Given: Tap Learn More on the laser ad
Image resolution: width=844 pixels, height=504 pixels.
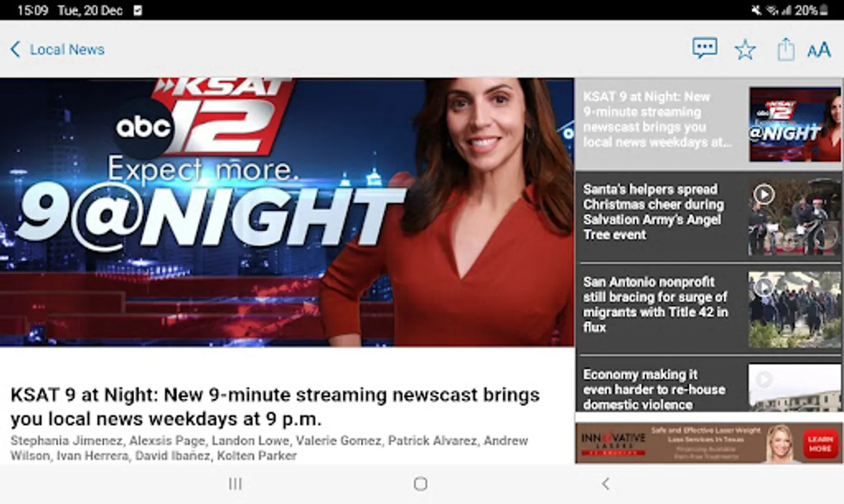Looking at the screenshot, I should (820, 444).
